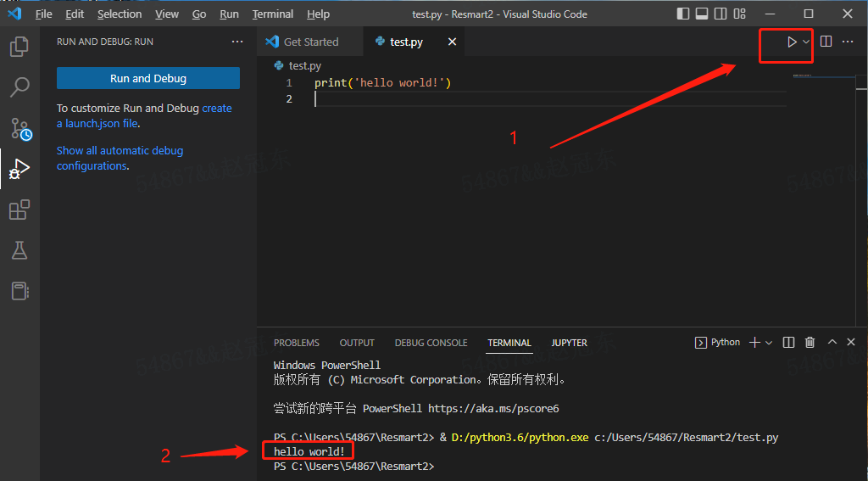Close the terminal panel
Image resolution: width=868 pixels, height=481 pixels.
(851, 343)
